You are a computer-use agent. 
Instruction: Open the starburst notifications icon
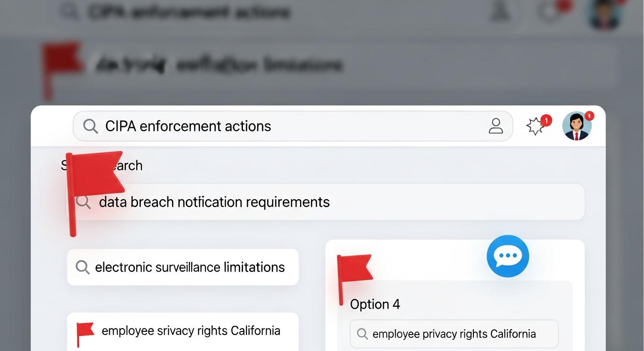(x=536, y=127)
